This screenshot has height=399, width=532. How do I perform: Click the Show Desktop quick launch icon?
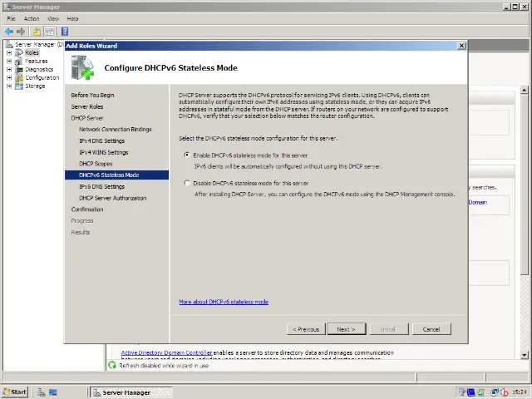click(53, 392)
